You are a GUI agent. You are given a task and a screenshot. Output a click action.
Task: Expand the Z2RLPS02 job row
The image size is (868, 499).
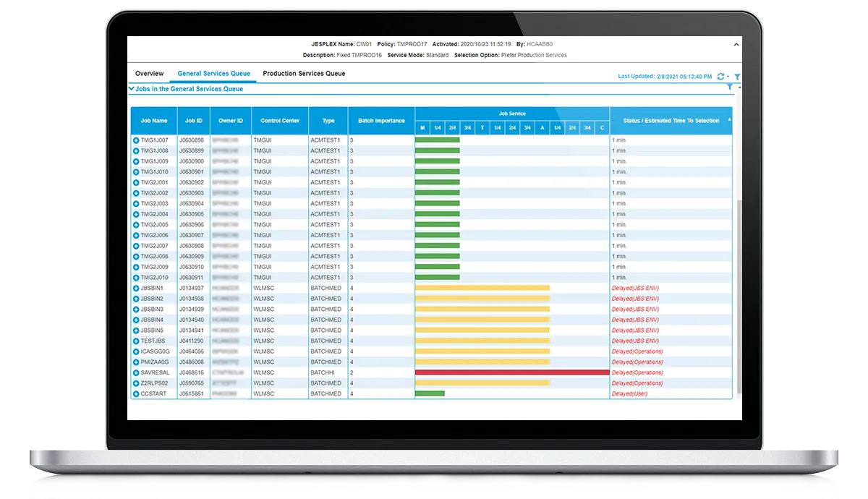[x=136, y=383]
